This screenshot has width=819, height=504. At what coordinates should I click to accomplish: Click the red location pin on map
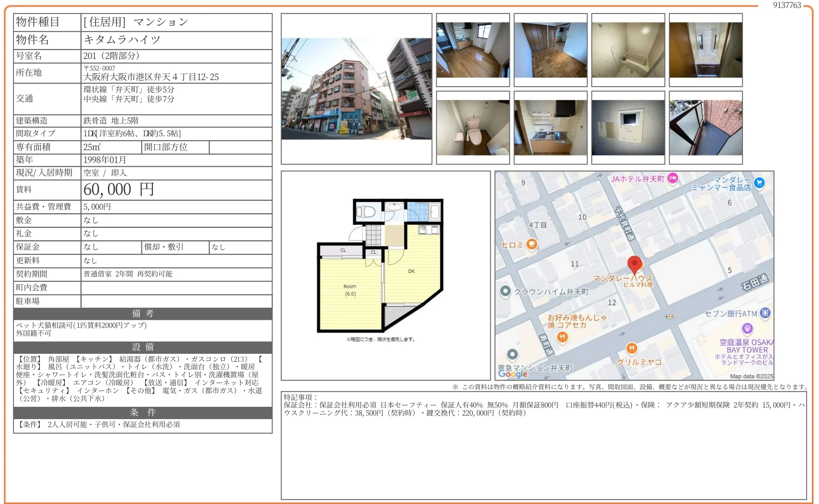[634, 265]
